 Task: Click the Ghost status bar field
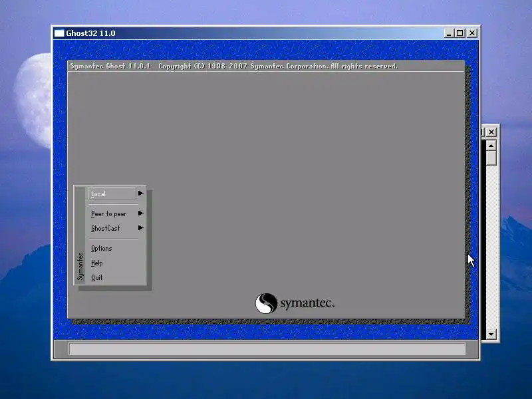(x=267, y=349)
